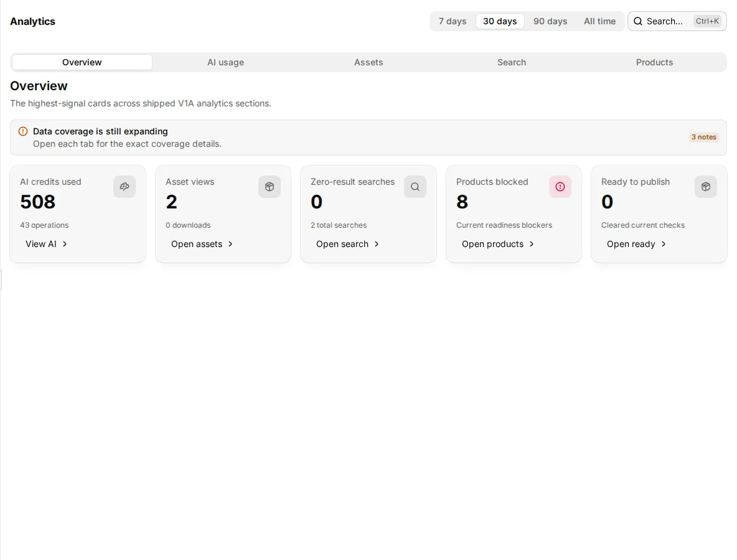Click the data coverage warning icon
737x560 pixels.
point(22,131)
